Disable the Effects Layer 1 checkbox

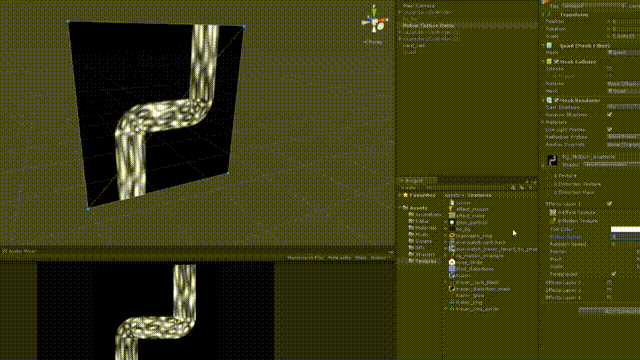(609, 203)
